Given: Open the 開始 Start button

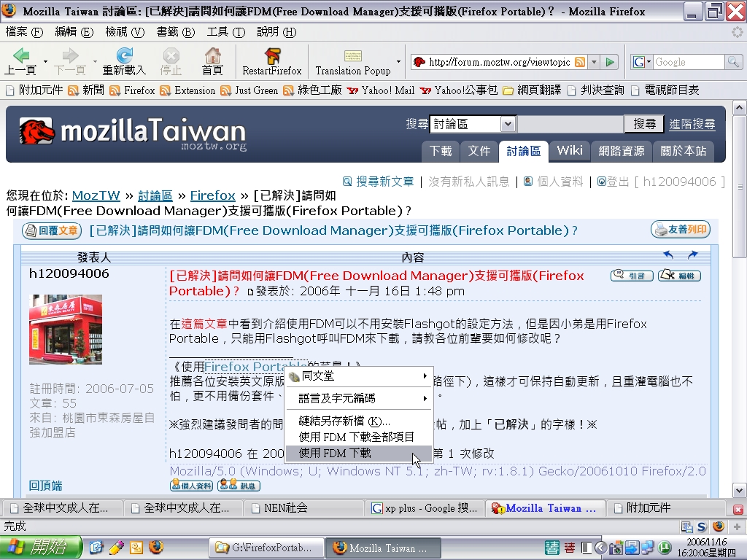Looking at the screenshot, I should pos(41,548).
